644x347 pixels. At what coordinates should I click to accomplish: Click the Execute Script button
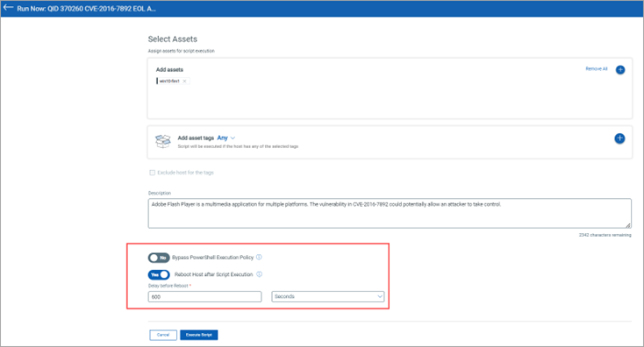click(x=199, y=335)
